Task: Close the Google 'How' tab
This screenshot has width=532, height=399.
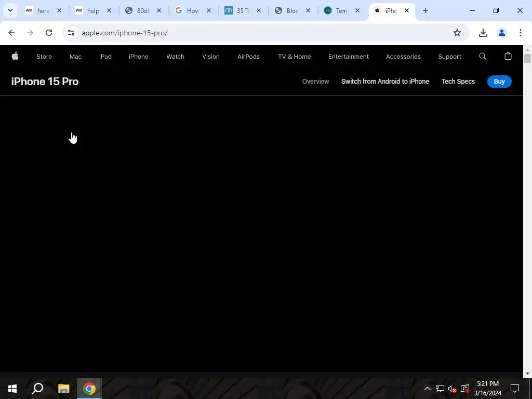Action: point(209,10)
